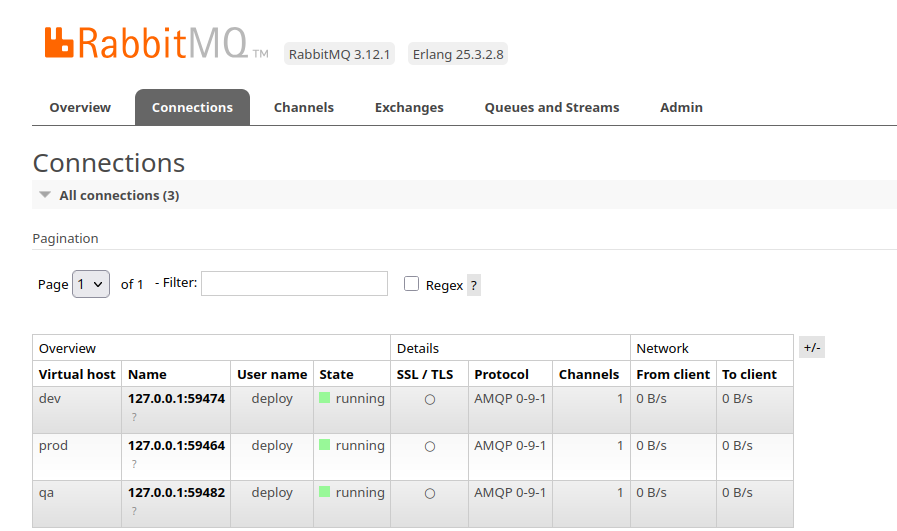Click SSL/TLS circle icon in qa row
Screen dimensions: 897x531
[430, 493]
